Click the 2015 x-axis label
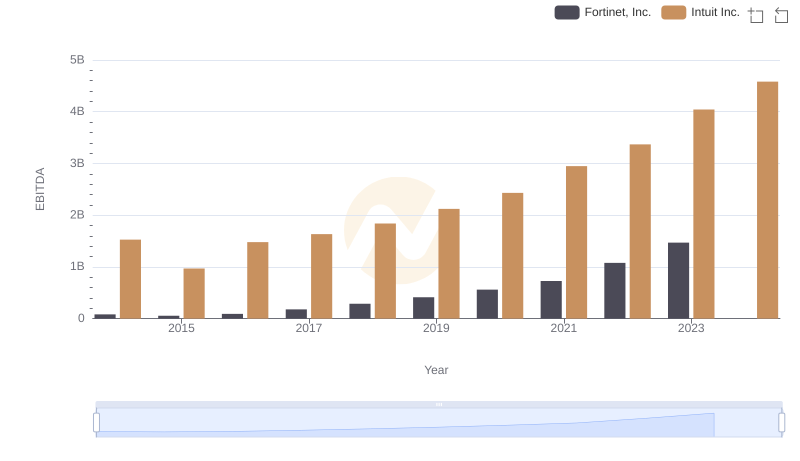This screenshot has height=461, width=800. pos(181,328)
